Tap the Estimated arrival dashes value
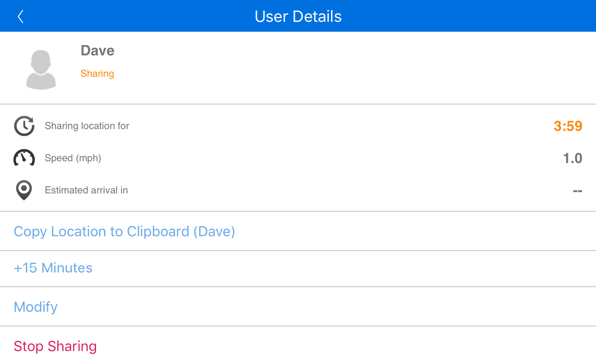 click(577, 191)
